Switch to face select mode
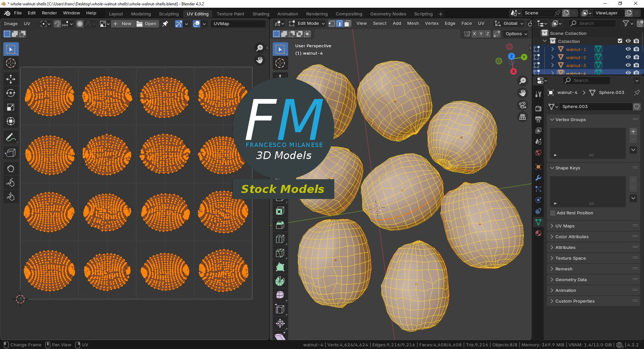 [x=348, y=23]
